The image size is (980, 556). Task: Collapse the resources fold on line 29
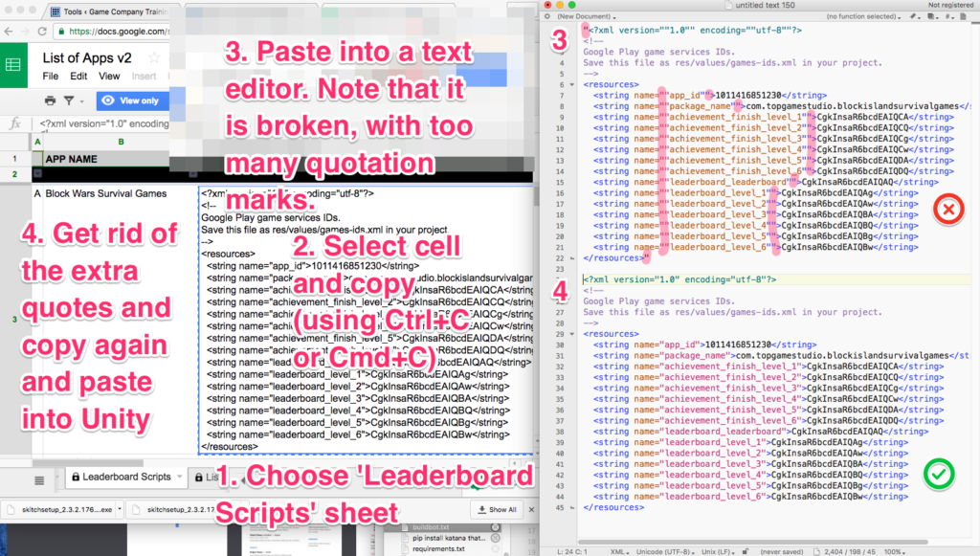[x=571, y=334]
